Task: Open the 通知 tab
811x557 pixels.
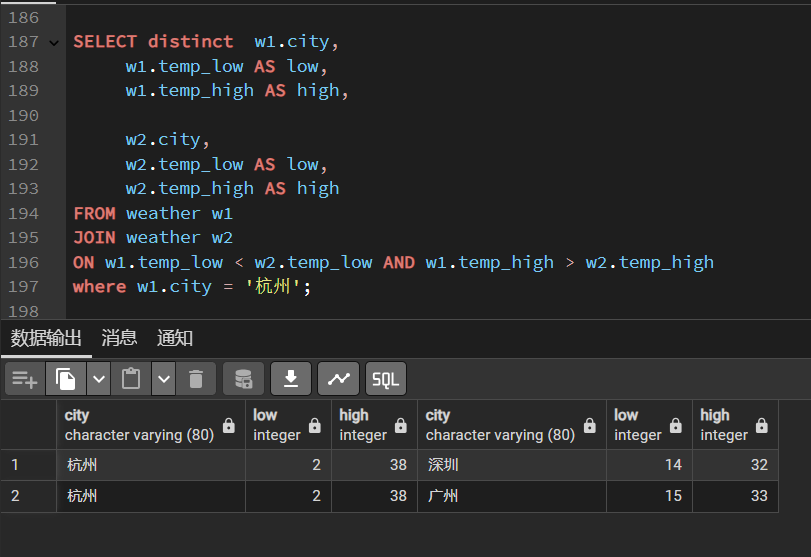Action: [x=175, y=338]
